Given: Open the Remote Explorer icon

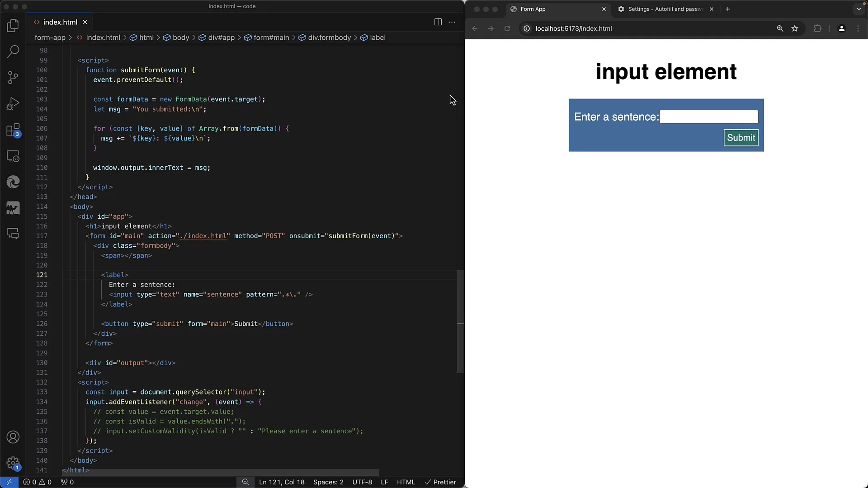Looking at the screenshot, I should 13,156.
